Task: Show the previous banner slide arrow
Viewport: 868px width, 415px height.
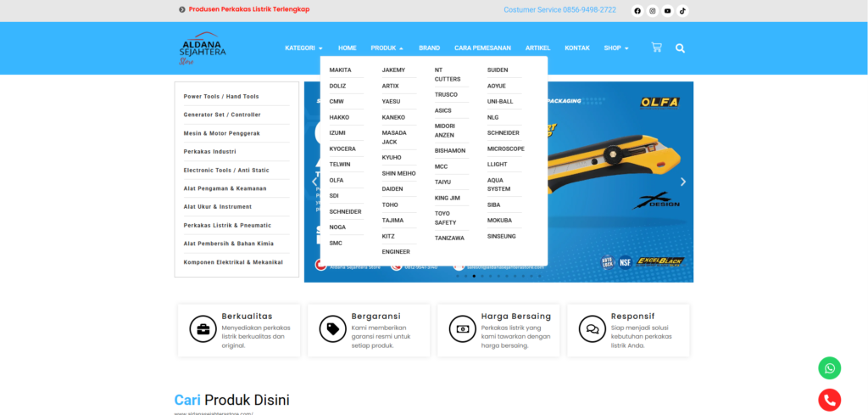Action: (x=314, y=182)
